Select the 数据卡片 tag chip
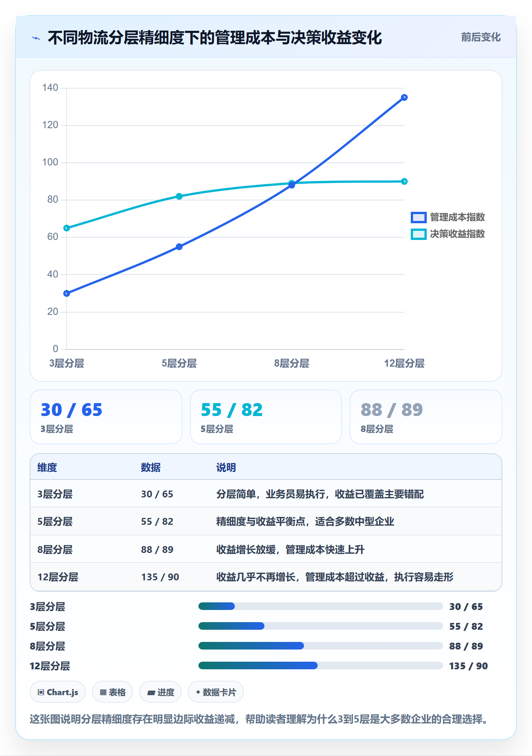This screenshot has height=756, width=532. (216, 692)
